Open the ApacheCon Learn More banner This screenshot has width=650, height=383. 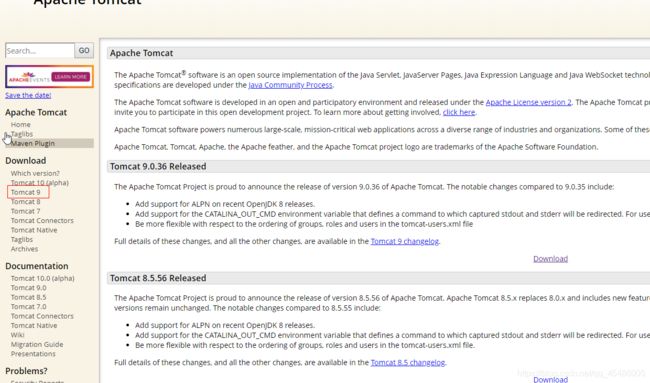[49, 77]
